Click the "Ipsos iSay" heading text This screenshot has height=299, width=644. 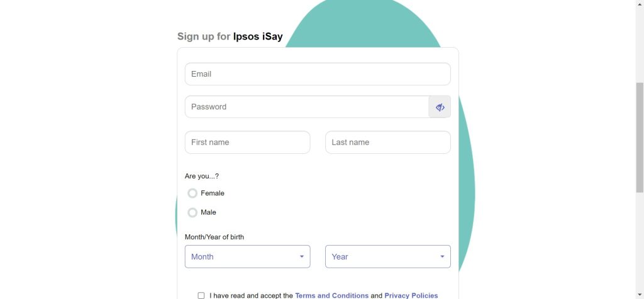coord(258,36)
